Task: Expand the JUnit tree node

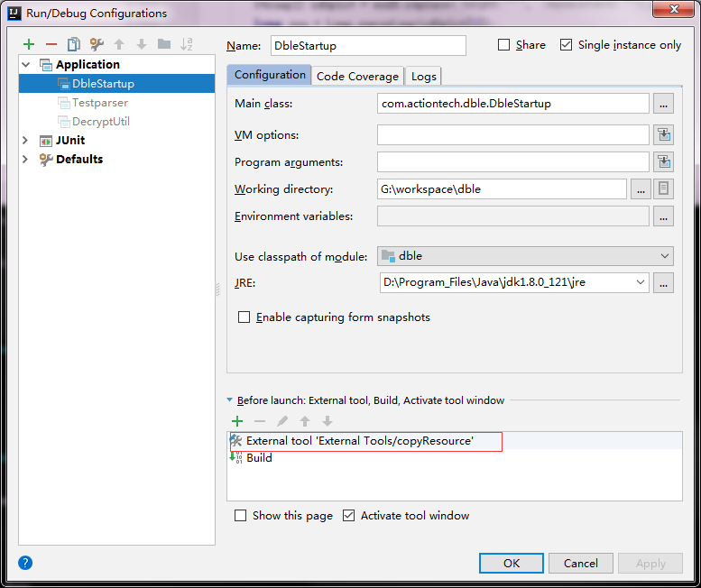Action: pos(25,140)
